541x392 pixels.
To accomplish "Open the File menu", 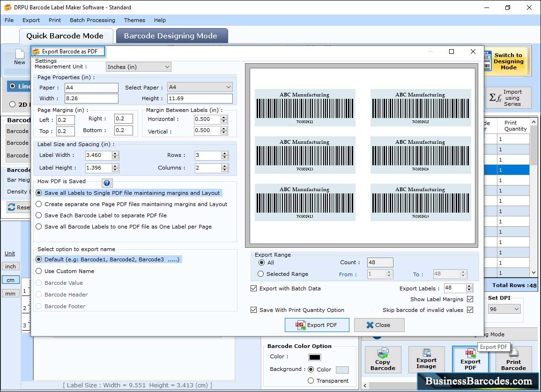I will coord(9,20).
